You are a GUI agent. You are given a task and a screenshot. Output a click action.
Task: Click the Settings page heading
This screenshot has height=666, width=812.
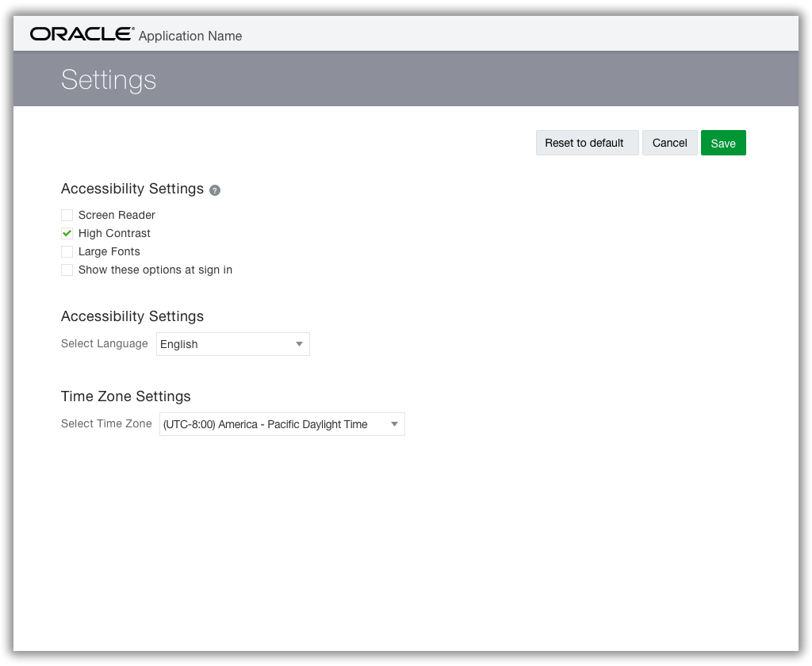click(x=109, y=79)
